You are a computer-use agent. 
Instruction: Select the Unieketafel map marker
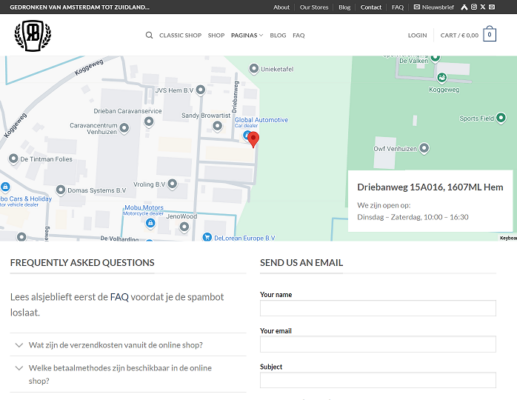254,69
